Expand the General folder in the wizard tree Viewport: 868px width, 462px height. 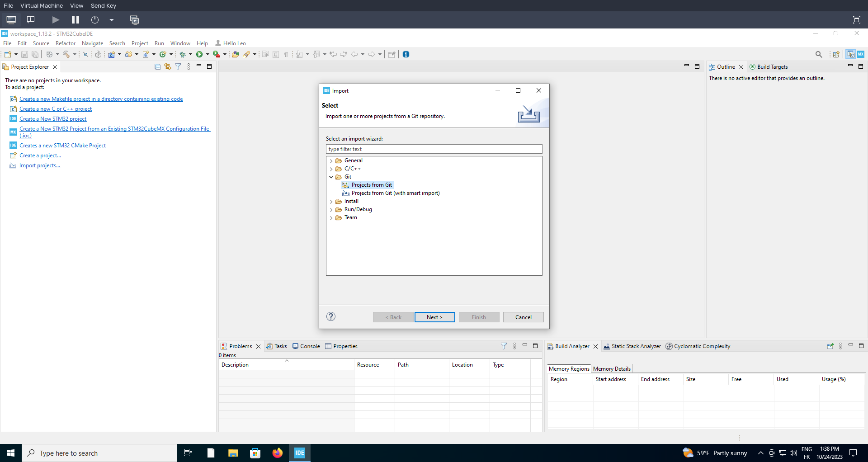331,161
